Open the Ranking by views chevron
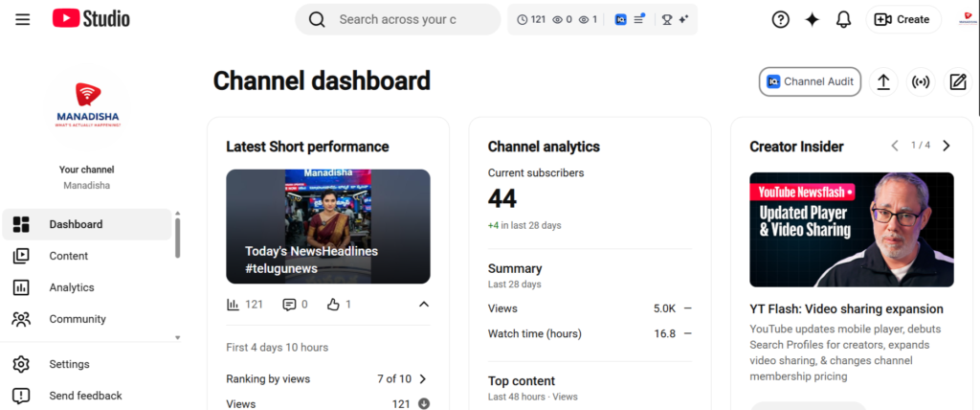Viewport: 980px width, 410px height. pyautogui.click(x=423, y=378)
